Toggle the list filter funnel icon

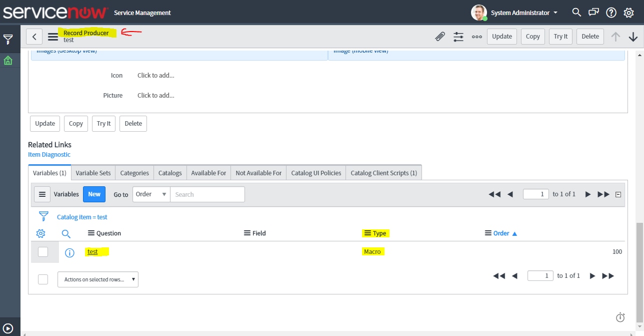pyautogui.click(x=44, y=216)
